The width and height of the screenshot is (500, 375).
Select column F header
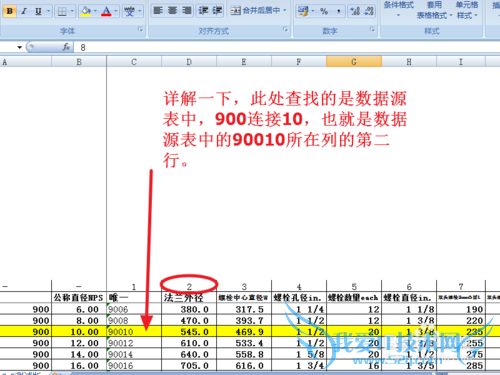[299, 62]
